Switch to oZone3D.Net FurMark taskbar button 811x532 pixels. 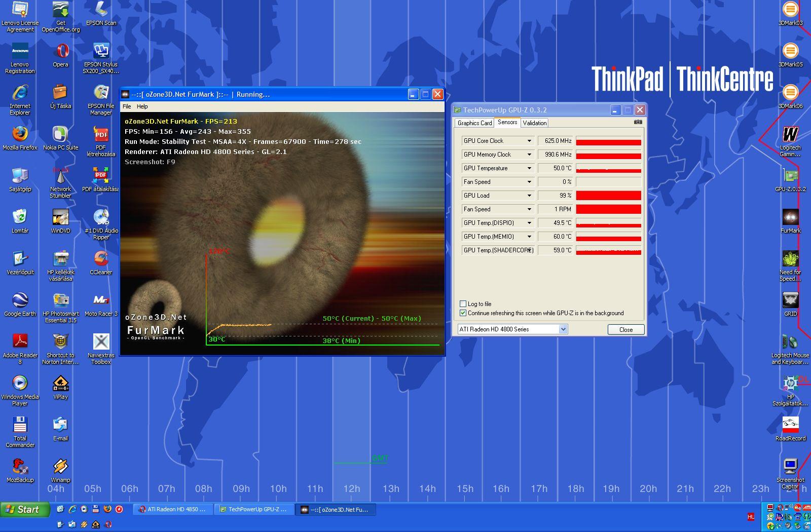(x=336, y=509)
